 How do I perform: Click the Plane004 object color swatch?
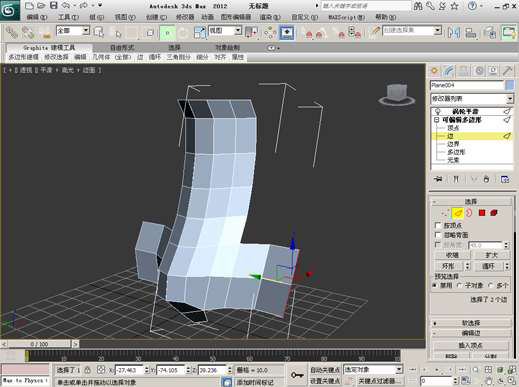[x=510, y=85]
